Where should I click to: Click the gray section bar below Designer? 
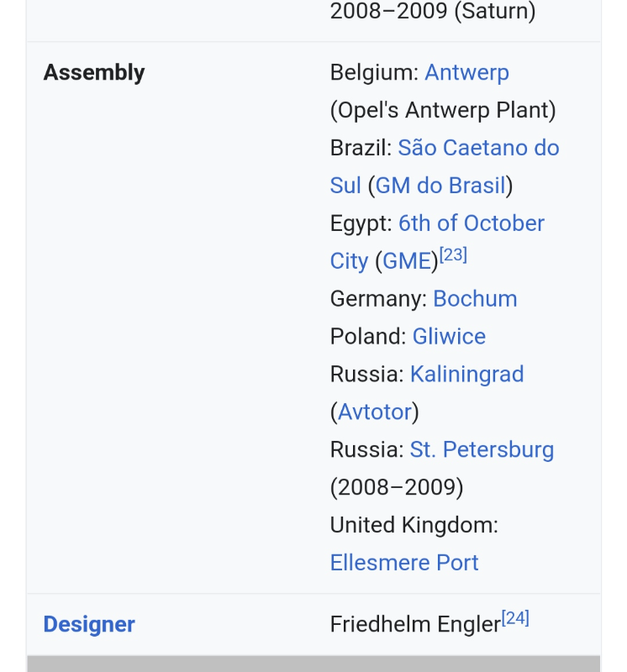(313, 664)
